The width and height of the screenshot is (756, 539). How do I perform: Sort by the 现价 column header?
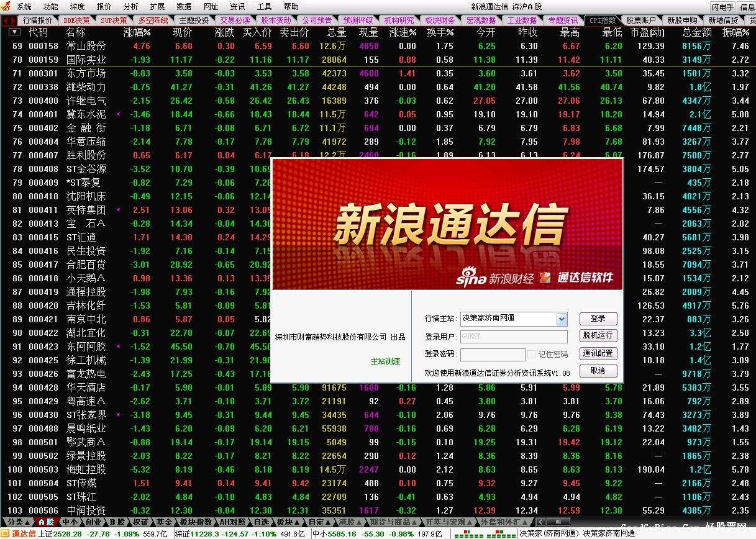(x=182, y=32)
